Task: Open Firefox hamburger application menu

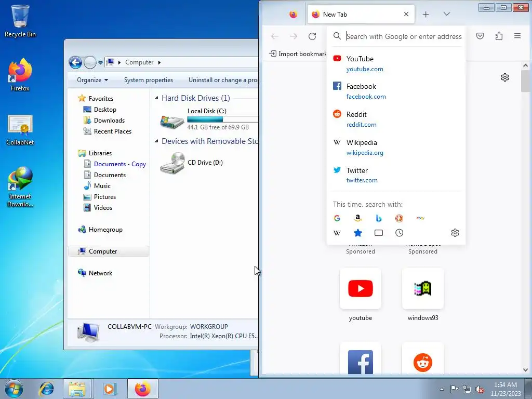Action: [517, 36]
